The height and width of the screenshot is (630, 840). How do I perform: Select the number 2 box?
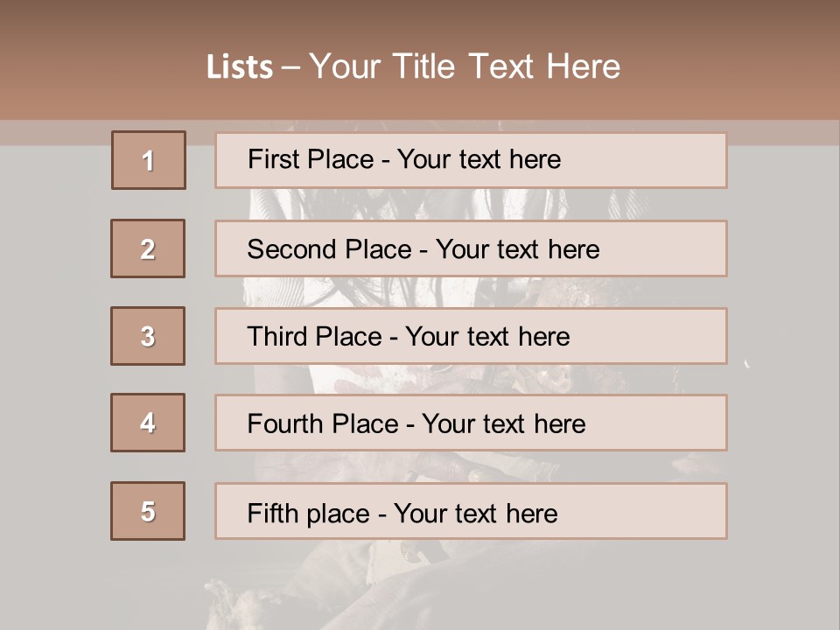point(148,248)
